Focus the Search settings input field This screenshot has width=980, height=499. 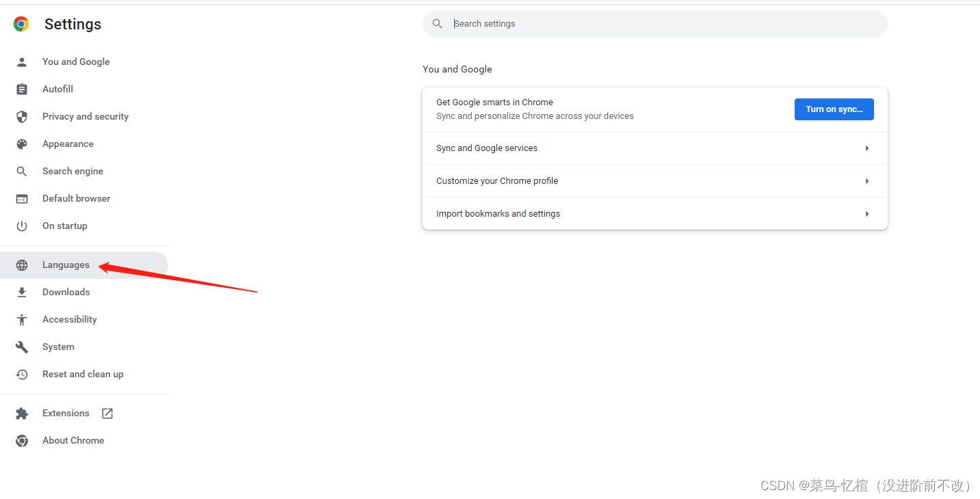pos(654,24)
